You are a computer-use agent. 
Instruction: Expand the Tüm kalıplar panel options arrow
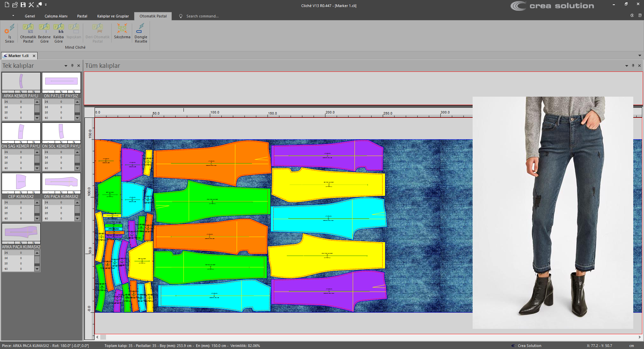627,66
